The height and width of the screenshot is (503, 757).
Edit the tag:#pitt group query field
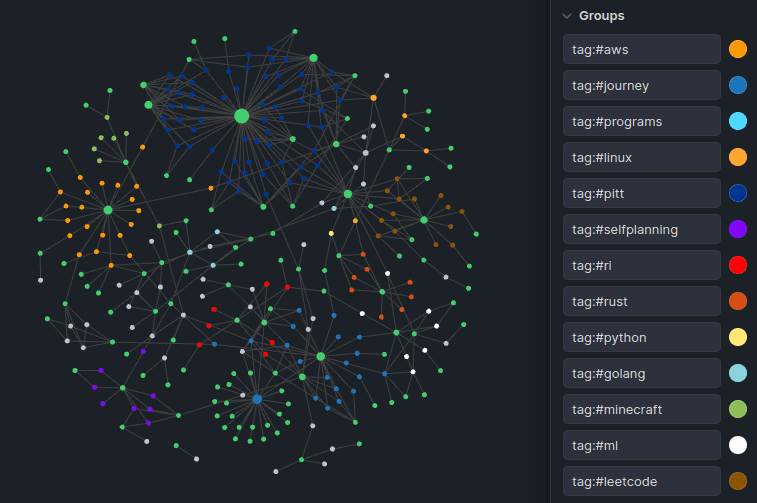(x=642, y=193)
